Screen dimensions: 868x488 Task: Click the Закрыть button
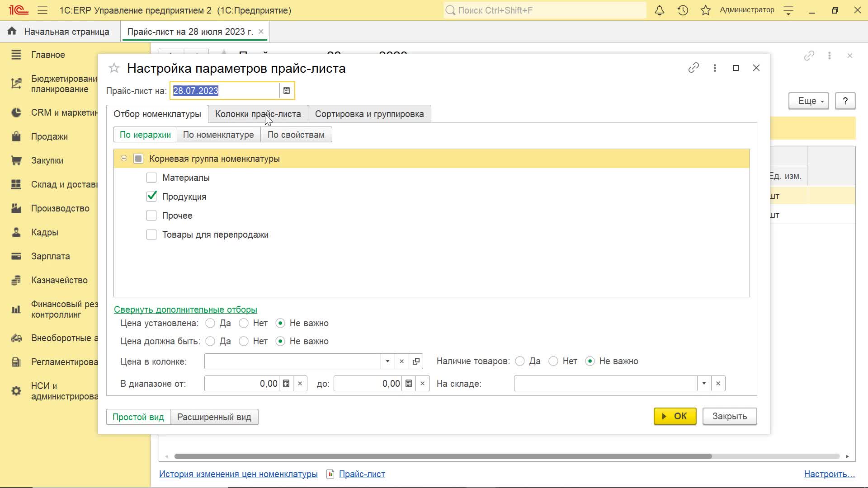tap(730, 416)
